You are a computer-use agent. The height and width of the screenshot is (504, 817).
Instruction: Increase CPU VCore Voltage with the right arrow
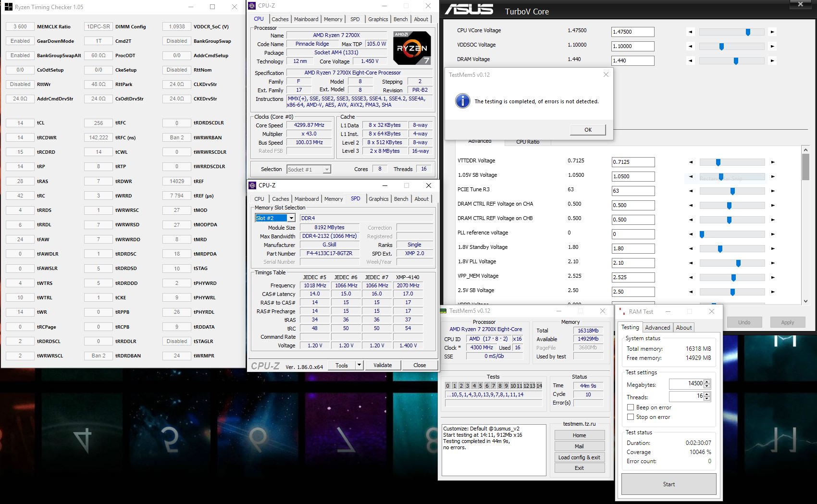click(x=772, y=32)
